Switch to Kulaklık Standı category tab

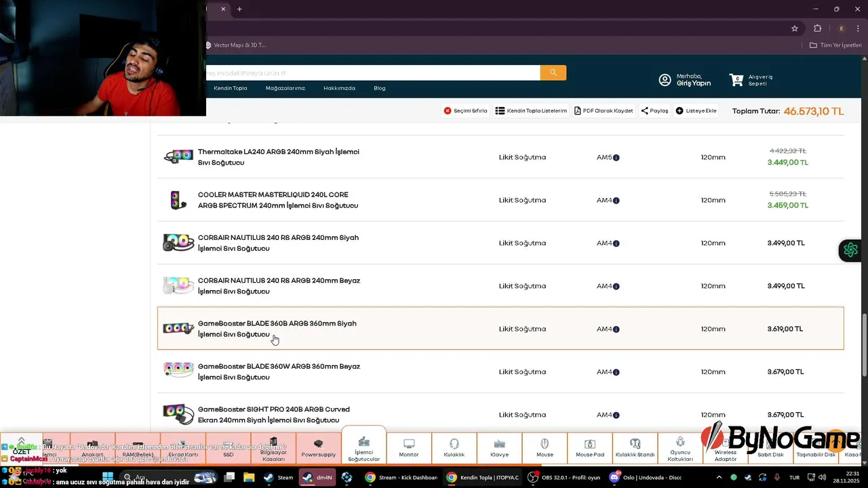coord(635,448)
